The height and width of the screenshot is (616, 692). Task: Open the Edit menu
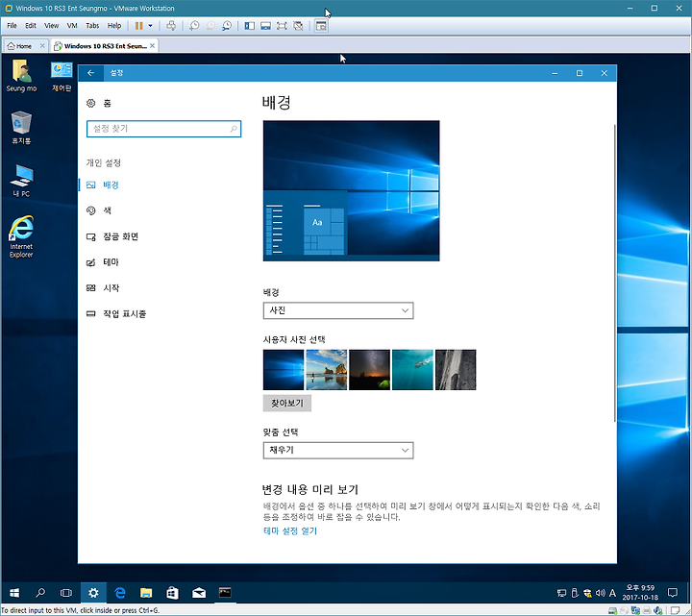pyautogui.click(x=31, y=26)
